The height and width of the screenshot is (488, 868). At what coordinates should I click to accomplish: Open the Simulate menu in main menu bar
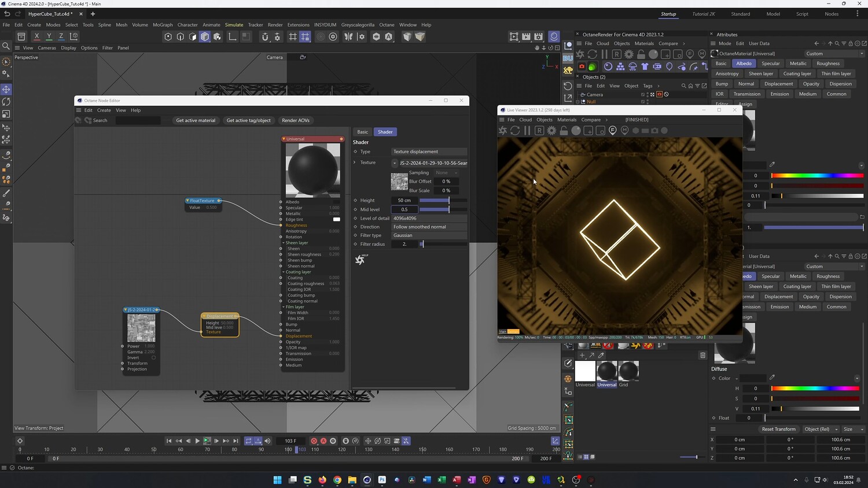234,25
